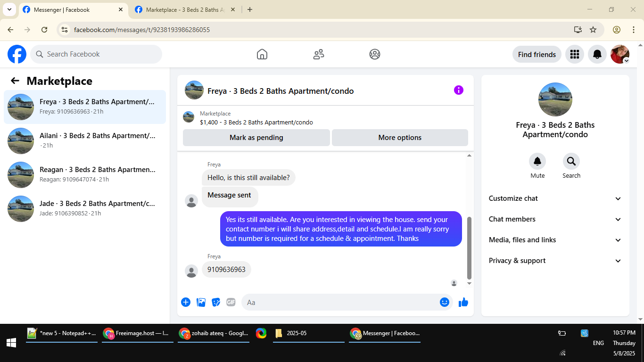644x362 pixels.
Task: Open the Groups icon in Facebook's top bar
Action: [x=375, y=54]
